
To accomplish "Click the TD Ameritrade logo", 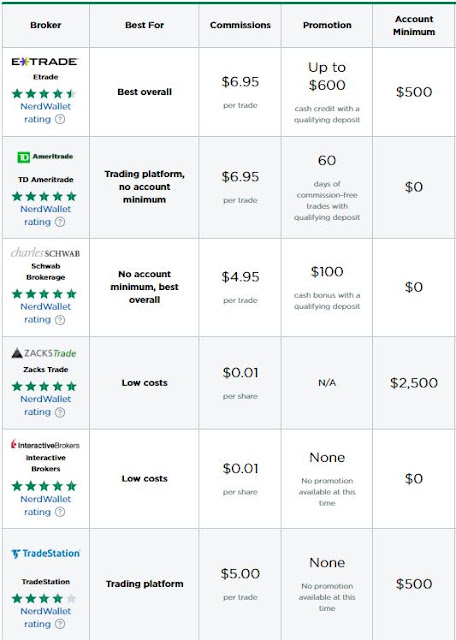I will tap(45, 157).
